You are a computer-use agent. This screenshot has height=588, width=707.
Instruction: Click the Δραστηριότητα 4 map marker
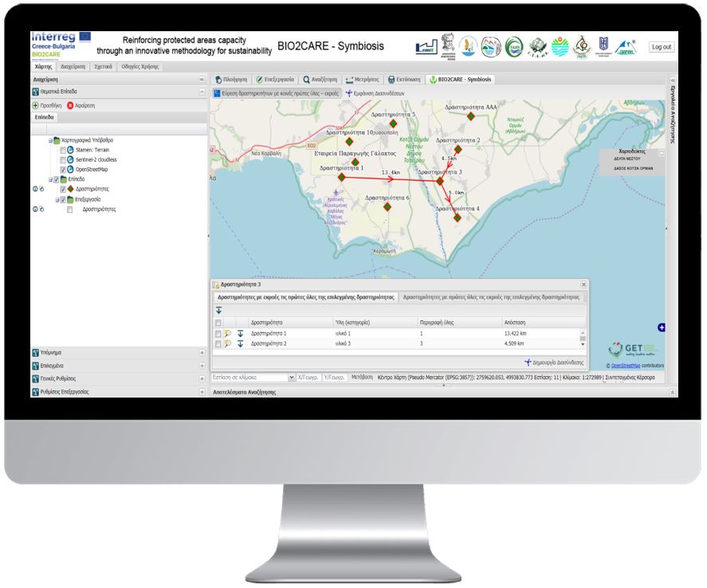point(458,218)
